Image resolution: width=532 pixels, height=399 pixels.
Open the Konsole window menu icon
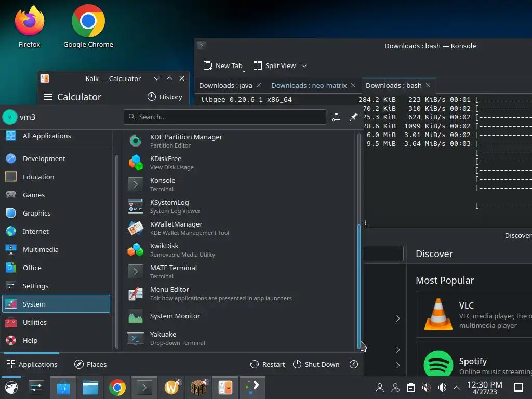201,45
